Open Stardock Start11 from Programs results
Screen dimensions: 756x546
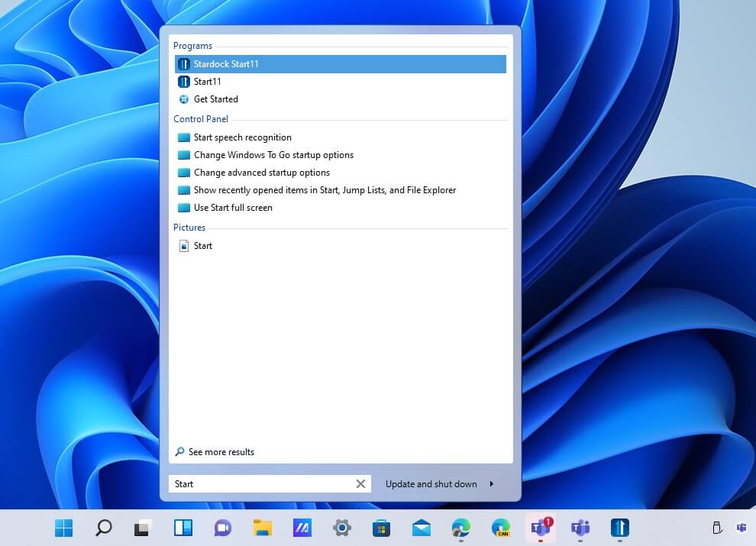point(341,64)
